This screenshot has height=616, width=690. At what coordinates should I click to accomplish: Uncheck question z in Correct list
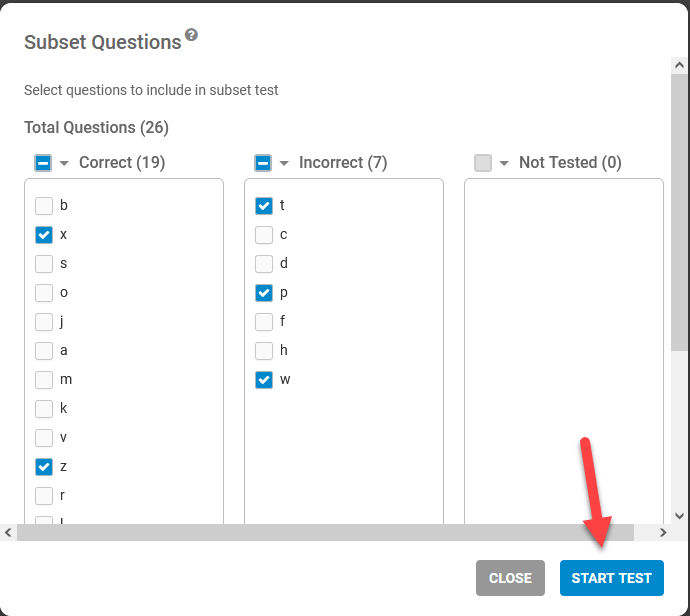coord(44,467)
